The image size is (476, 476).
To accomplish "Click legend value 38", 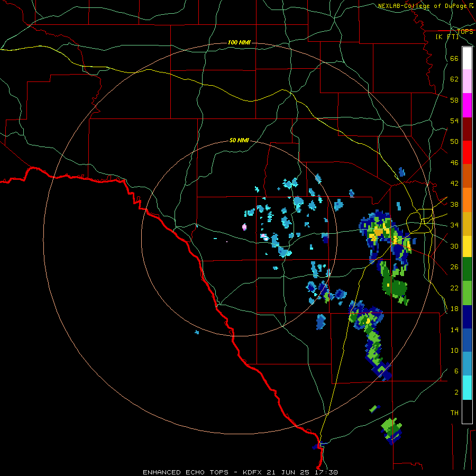I will click(x=454, y=205).
